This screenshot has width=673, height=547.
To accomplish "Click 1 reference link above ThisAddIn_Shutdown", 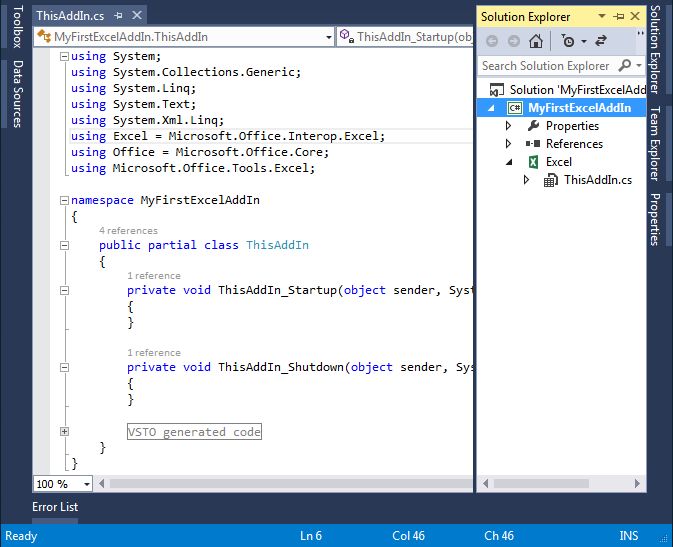I will click(154, 353).
